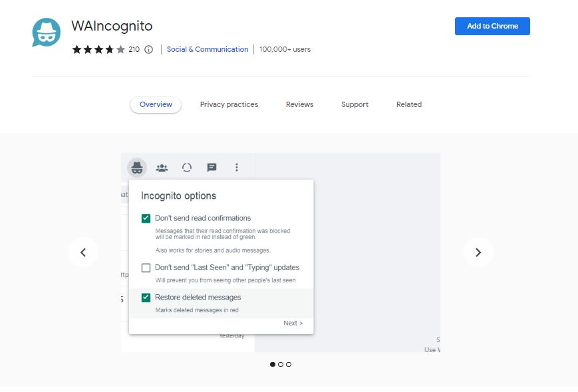Viewport: 578px width, 392px height.
Task: Uncheck "Restore deleted messages" checkbox
Action: 146,298
